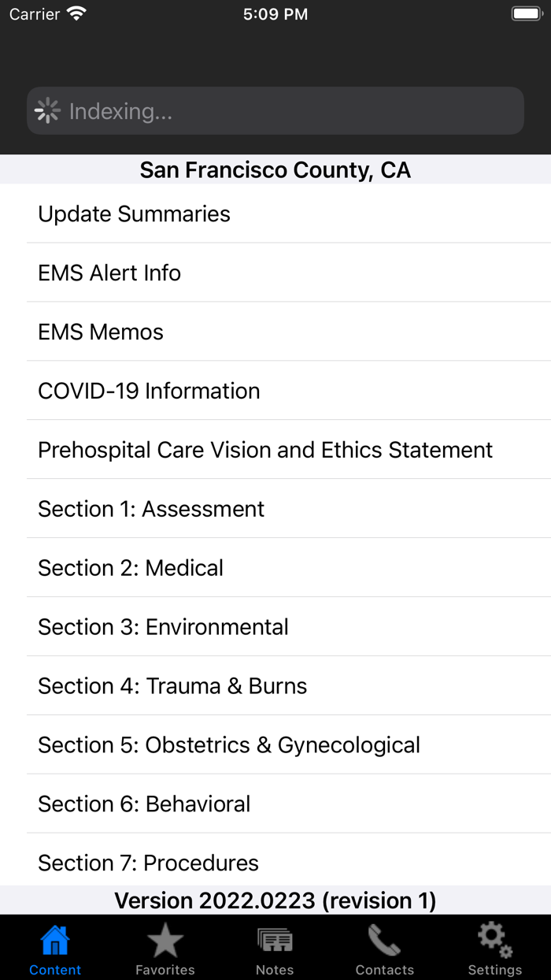Switch to the Favorites tab
This screenshot has height=980, width=551.
click(x=165, y=948)
